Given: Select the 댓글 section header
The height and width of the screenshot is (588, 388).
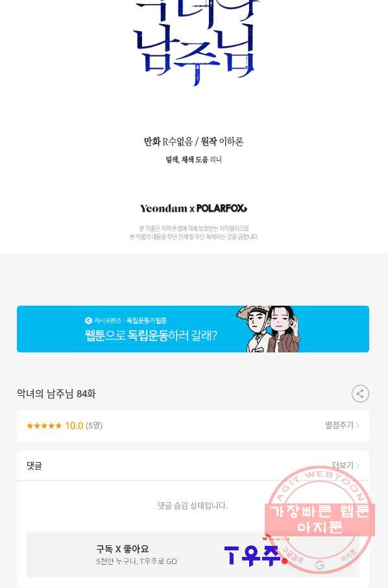Looking at the screenshot, I should point(34,466).
